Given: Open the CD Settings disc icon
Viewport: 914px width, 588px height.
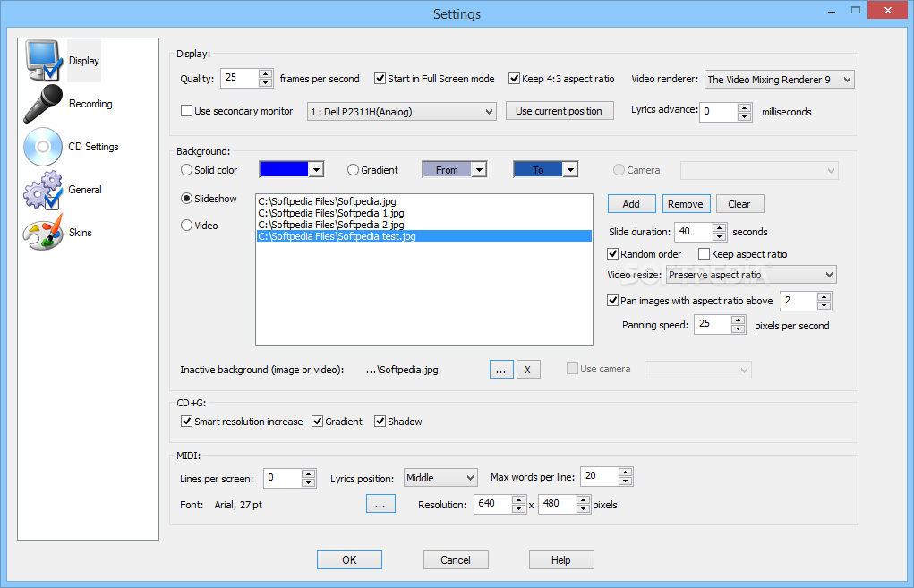Looking at the screenshot, I should pyautogui.click(x=43, y=147).
